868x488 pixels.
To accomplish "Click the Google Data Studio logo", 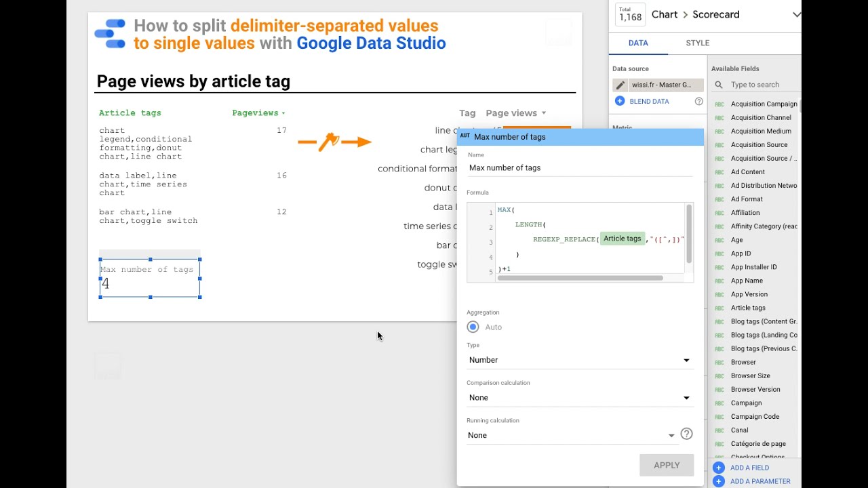I will click(x=110, y=34).
